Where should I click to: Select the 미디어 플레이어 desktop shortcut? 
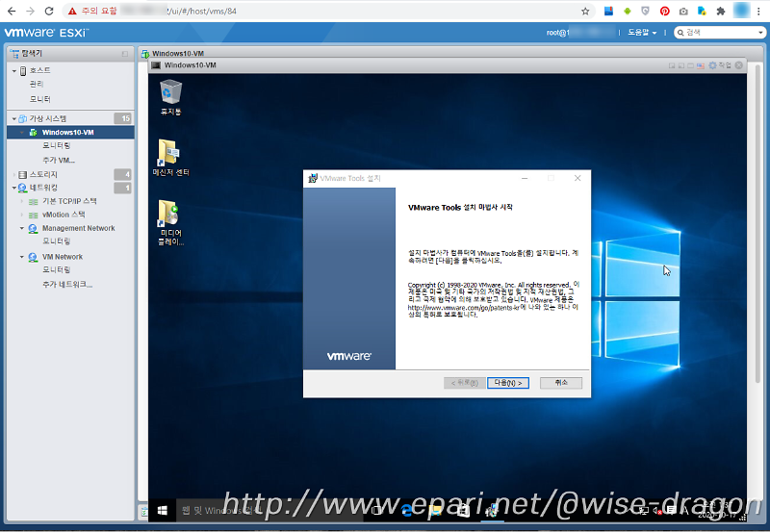tap(170, 222)
